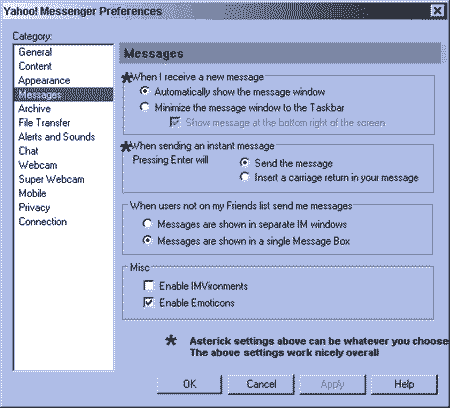The image size is (450, 408).
Task: Close the Yahoo! Messenger Preferences dialog
Action: (437, 11)
